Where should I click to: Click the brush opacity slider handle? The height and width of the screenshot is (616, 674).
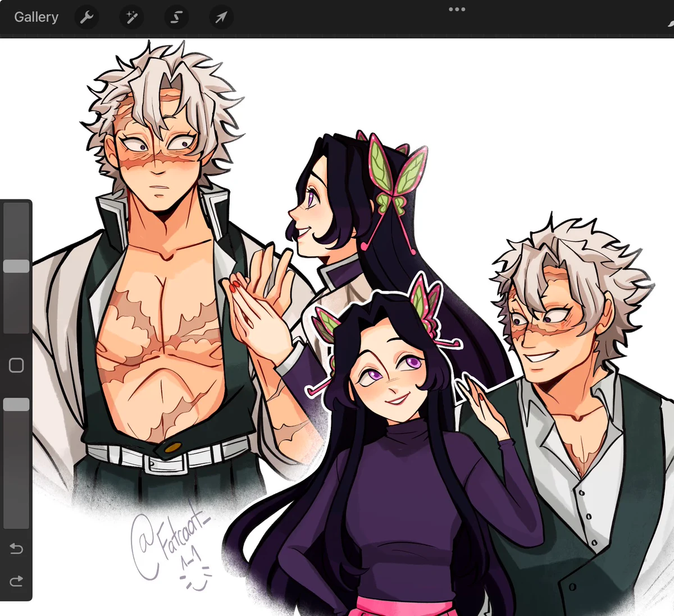(16, 404)
